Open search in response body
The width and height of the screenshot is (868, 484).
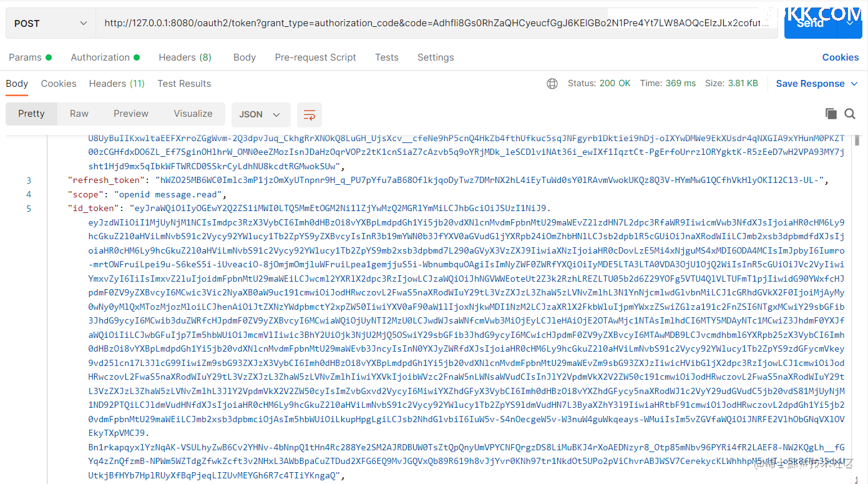coord(850,114)
